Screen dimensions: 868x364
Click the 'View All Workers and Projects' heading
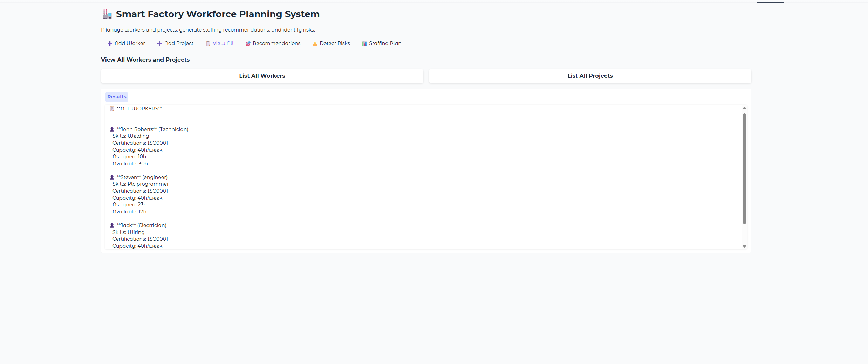pos(145,60)
